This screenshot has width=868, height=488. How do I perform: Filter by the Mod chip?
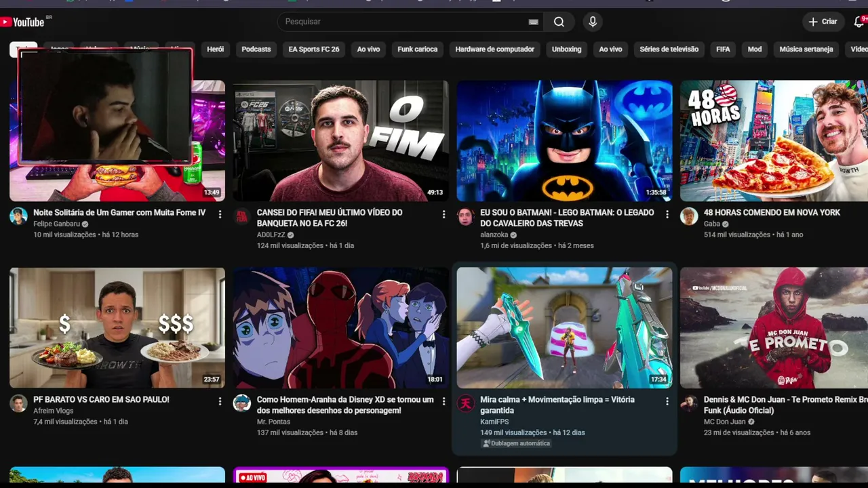tap(755, 49)
